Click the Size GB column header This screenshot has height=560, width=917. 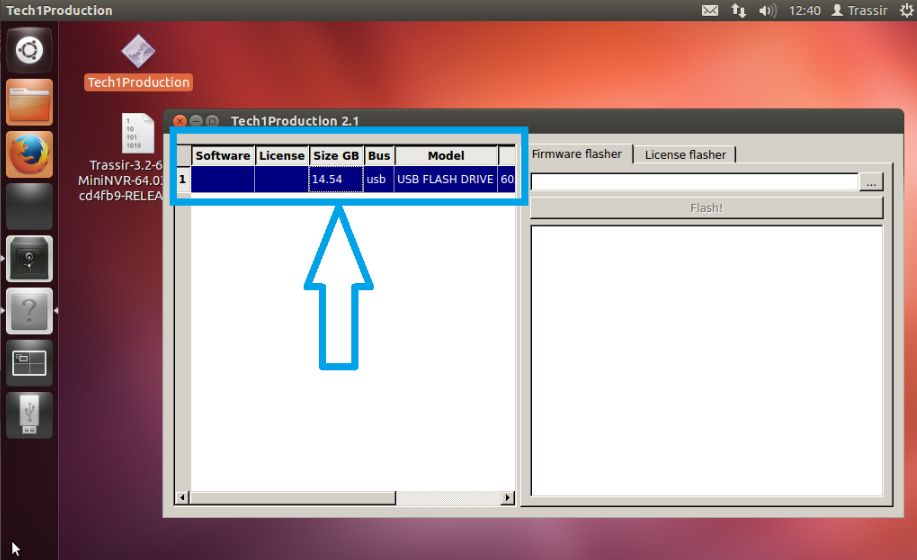pos(336,155)
